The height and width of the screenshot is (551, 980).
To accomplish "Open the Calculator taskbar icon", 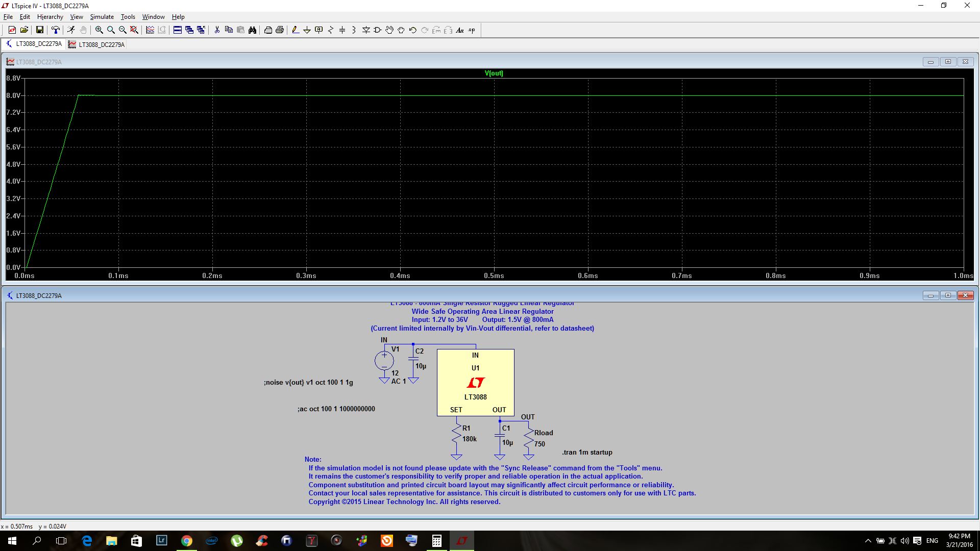I will click(x=436, y=541).
